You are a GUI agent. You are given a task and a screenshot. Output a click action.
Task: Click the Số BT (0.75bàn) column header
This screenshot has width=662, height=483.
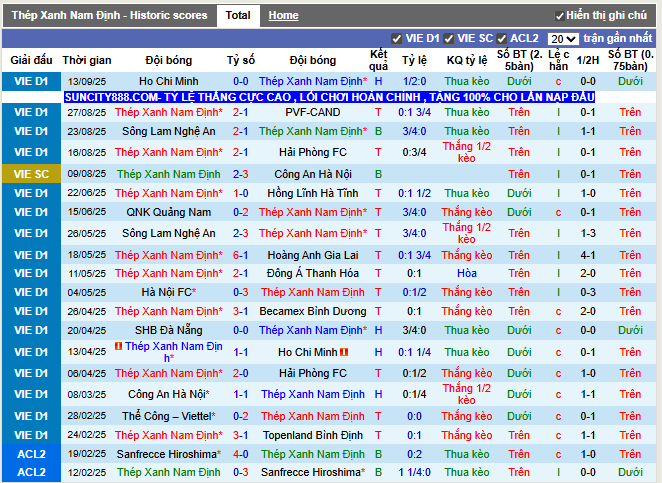tap(630, 60)
